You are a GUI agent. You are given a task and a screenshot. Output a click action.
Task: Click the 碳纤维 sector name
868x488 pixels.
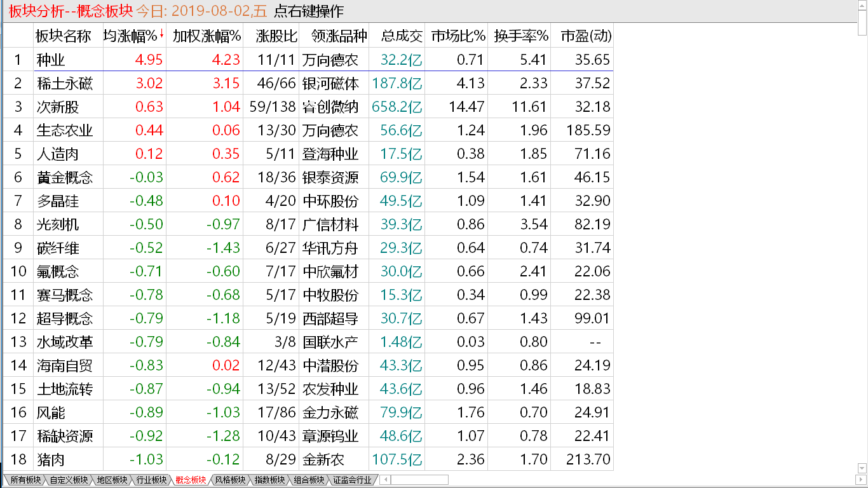click(58, 248)
